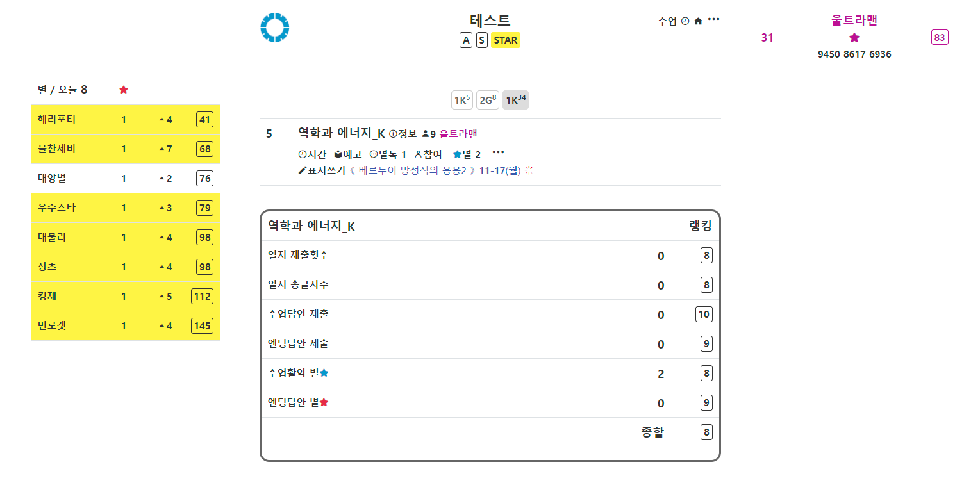Open the 예고 book item
This screenshot has width=980, height=501.
[348, 154]
